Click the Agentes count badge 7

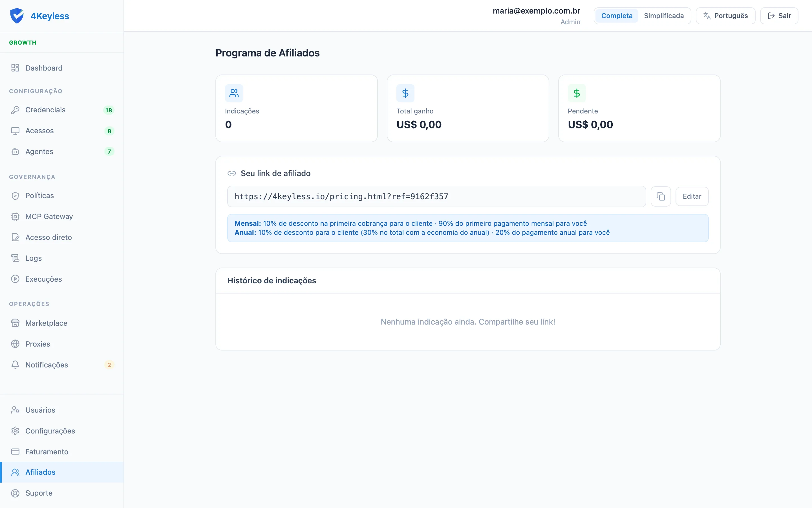pyautogui.click(x=109, y=152)
